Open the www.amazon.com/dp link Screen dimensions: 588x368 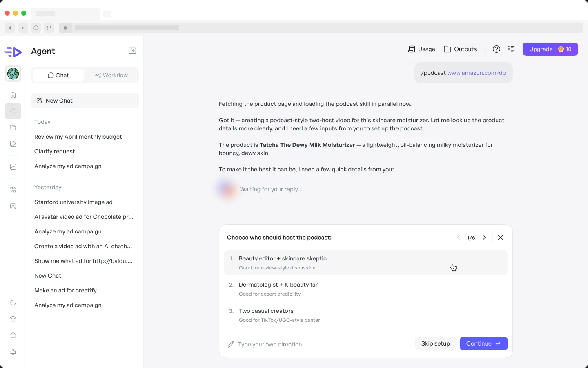[x=477, y=73]
